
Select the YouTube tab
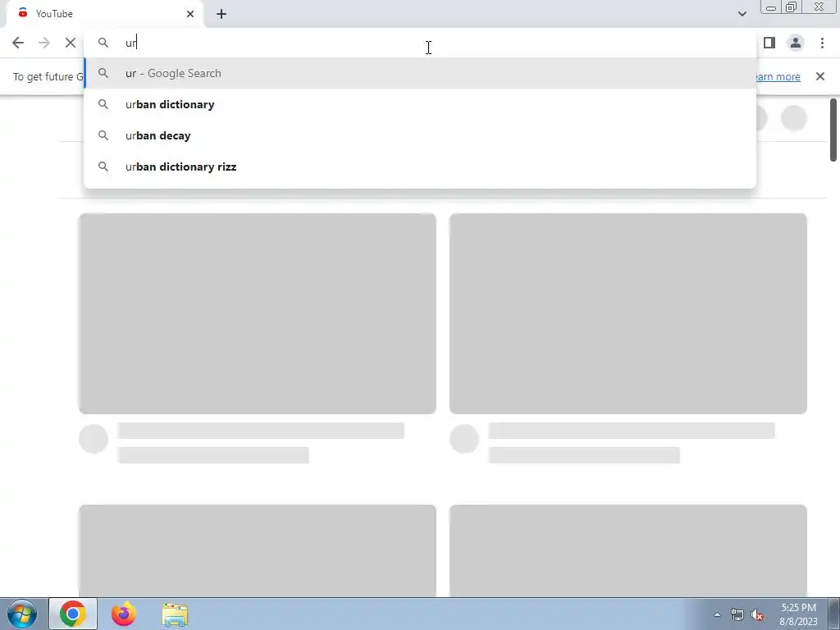106,15
